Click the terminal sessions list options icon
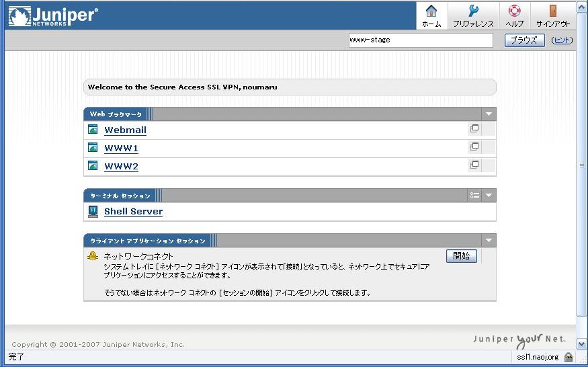 475,196
